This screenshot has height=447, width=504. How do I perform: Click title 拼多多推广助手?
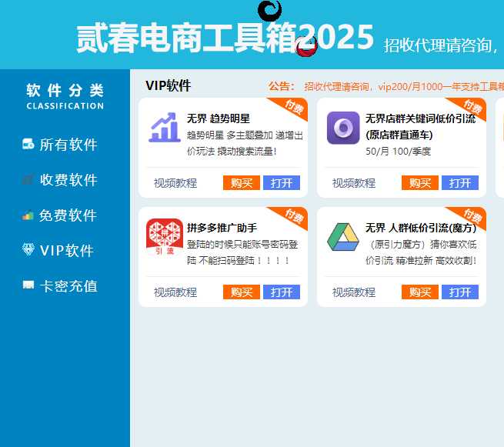point(222,228)
